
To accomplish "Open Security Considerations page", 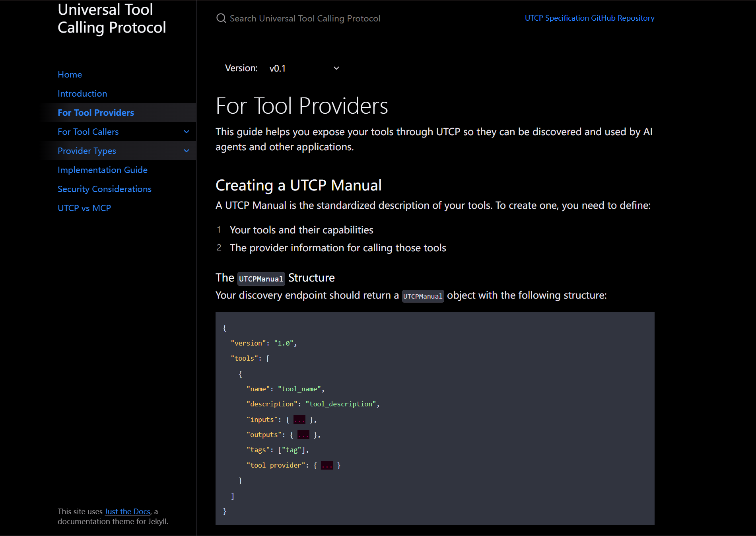I will tap(105, 189).
